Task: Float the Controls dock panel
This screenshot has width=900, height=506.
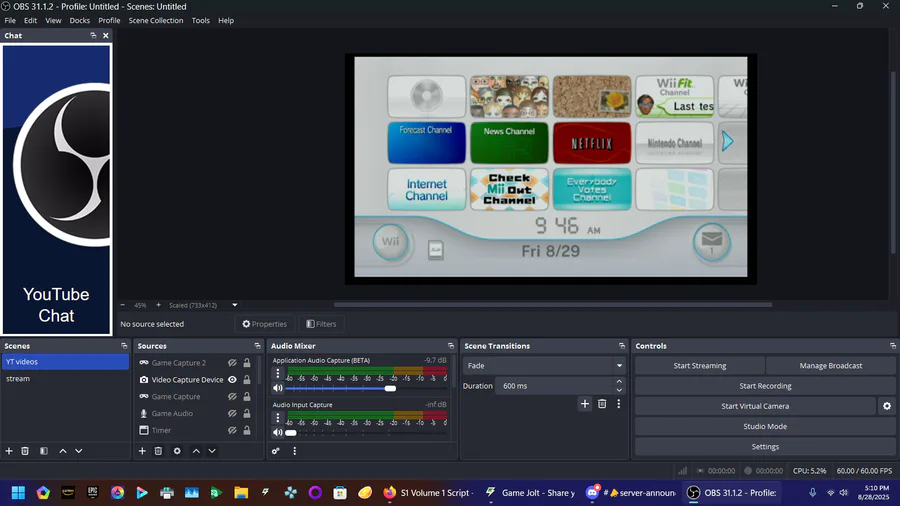Action: pyautogui.click(x=893, y=346)
